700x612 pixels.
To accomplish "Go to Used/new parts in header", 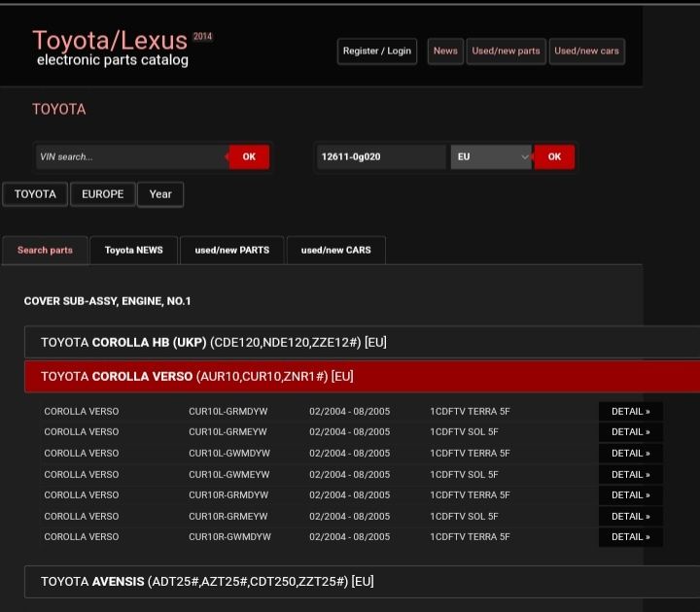I will coord(506,51).
